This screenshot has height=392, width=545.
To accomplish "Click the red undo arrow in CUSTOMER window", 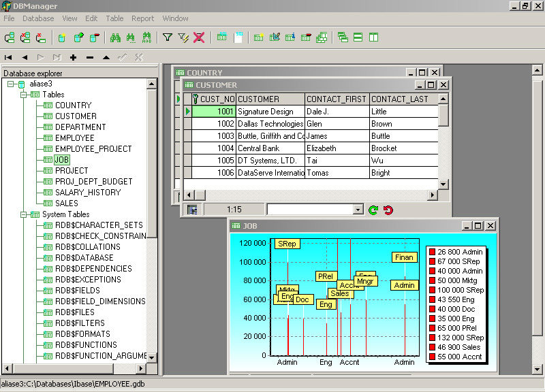I will (x=388, y=210).
